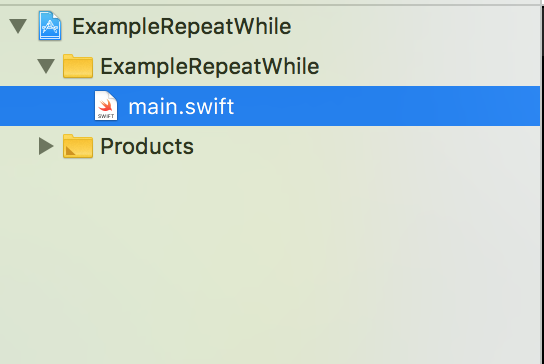Select the ExampleRepeatWhile group folder label
The height and width of the screenshot is (364, 544).
coord(210,66)
